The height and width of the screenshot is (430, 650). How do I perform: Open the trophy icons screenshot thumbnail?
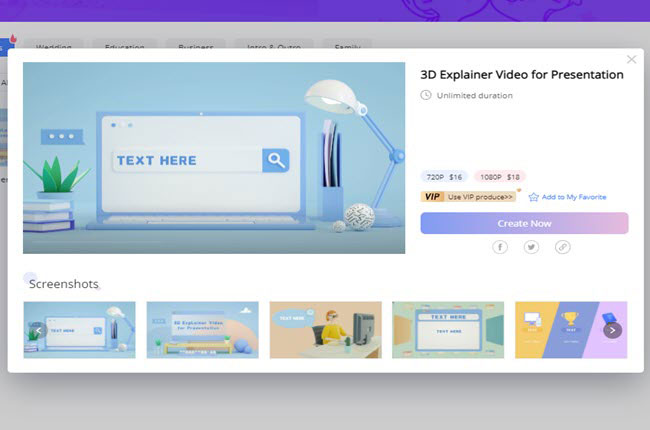(571, 330)
